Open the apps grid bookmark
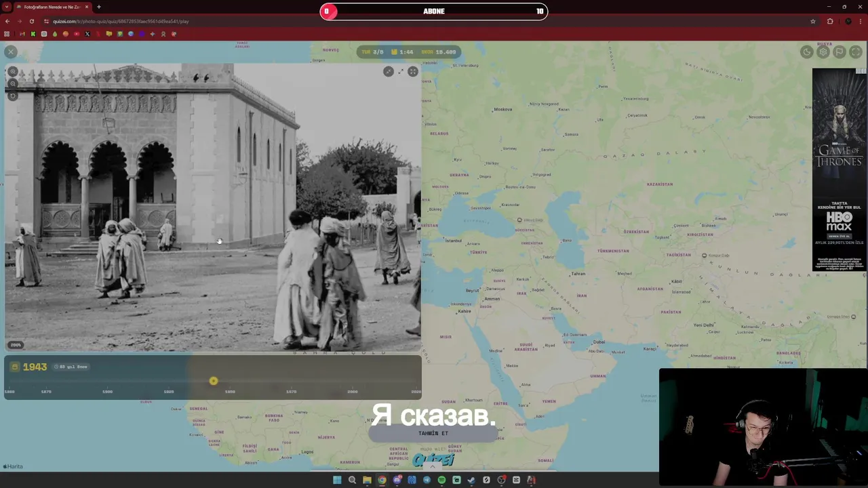The height and width of the screenshot is (488, 868). point(7,34)
